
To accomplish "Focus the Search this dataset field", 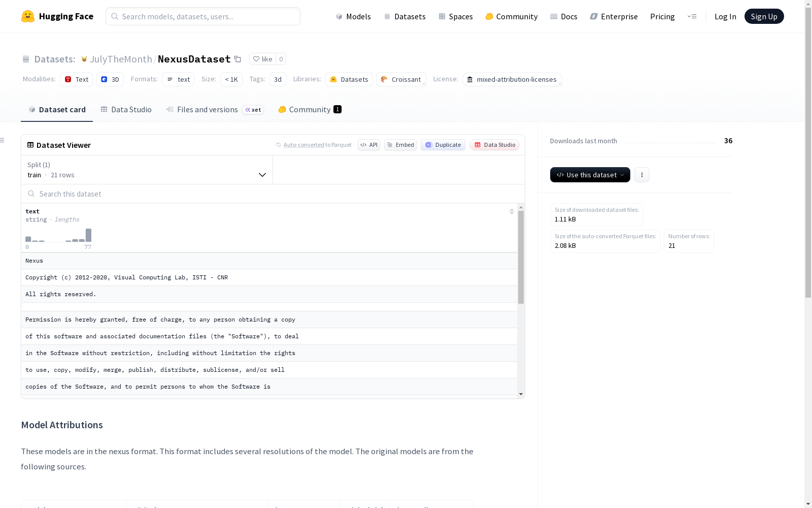I will click(x=273, y=194).
